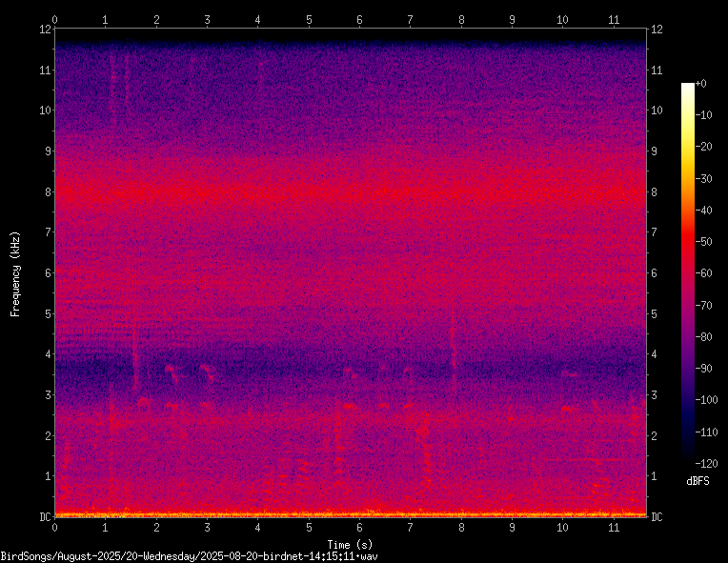Click the "Time (s)" axis label

click(x=350, y=545)
